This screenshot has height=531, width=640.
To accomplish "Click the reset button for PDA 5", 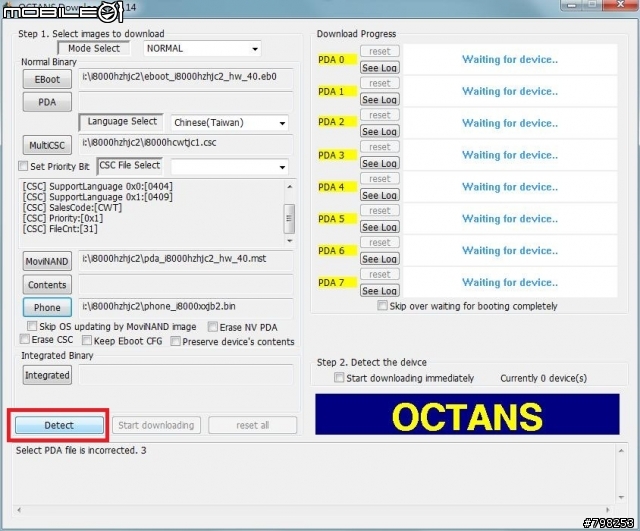I will 380,211.
